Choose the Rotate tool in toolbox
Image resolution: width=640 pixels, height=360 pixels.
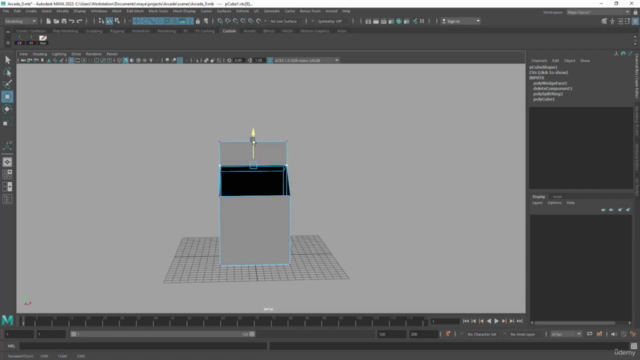tap(7, 109)
